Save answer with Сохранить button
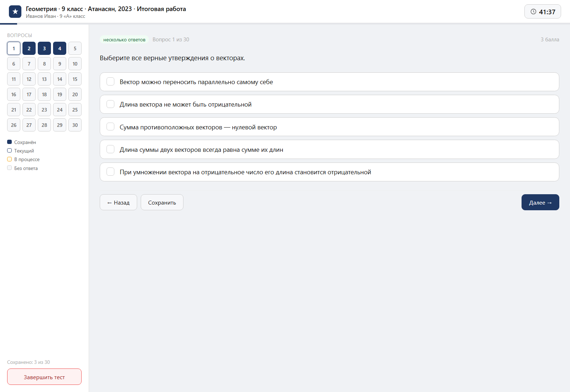Viewport: 570px width, 392px height. coord(162,202)
